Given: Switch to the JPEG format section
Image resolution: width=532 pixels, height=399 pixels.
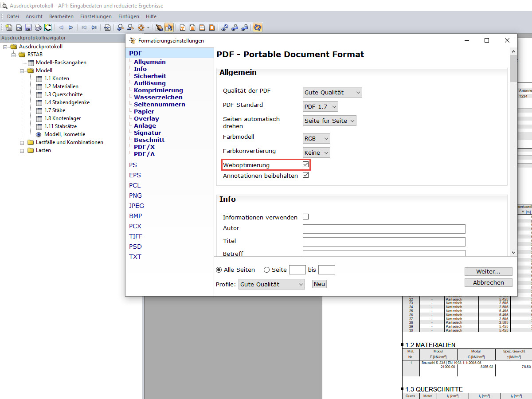Looking at the screenshot, I should click(x=137, y=206).
